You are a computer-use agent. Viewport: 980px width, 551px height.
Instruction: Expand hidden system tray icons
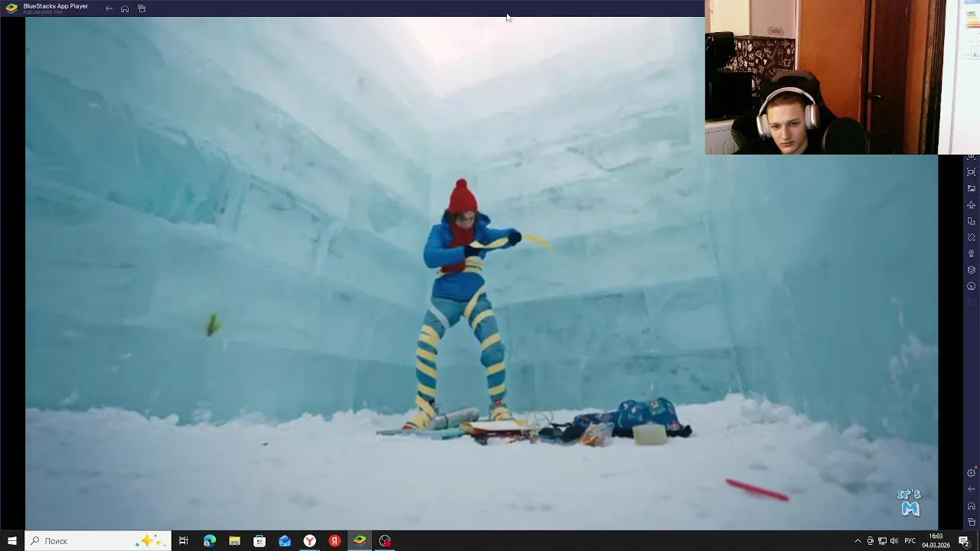tap(857, 541)
